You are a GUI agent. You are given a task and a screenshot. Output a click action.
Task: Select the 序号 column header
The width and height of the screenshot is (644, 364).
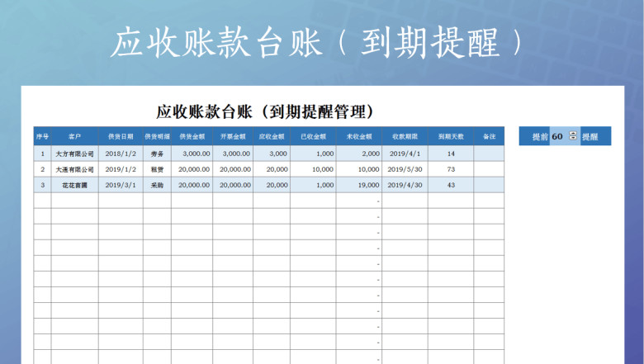(42, 136)
